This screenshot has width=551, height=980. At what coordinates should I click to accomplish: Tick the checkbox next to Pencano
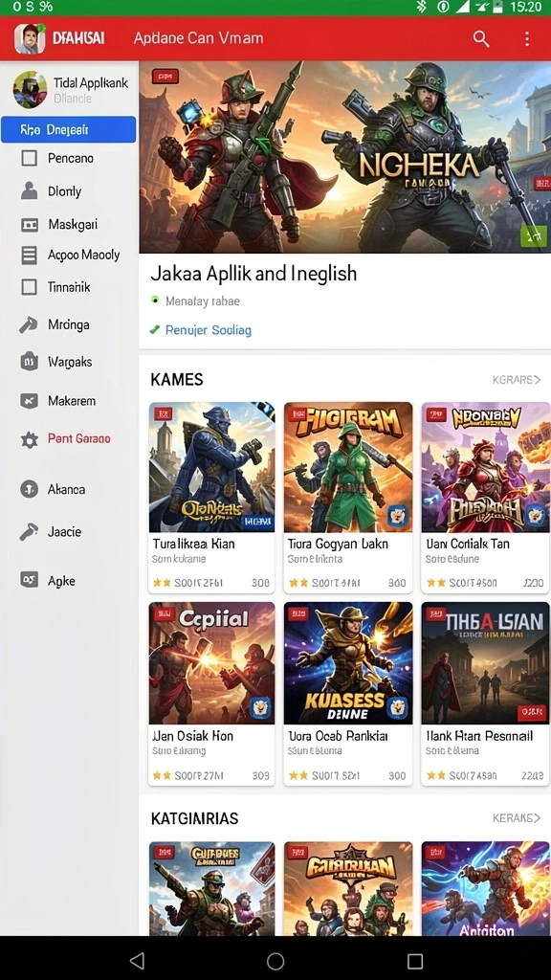(x=30, y=158)
